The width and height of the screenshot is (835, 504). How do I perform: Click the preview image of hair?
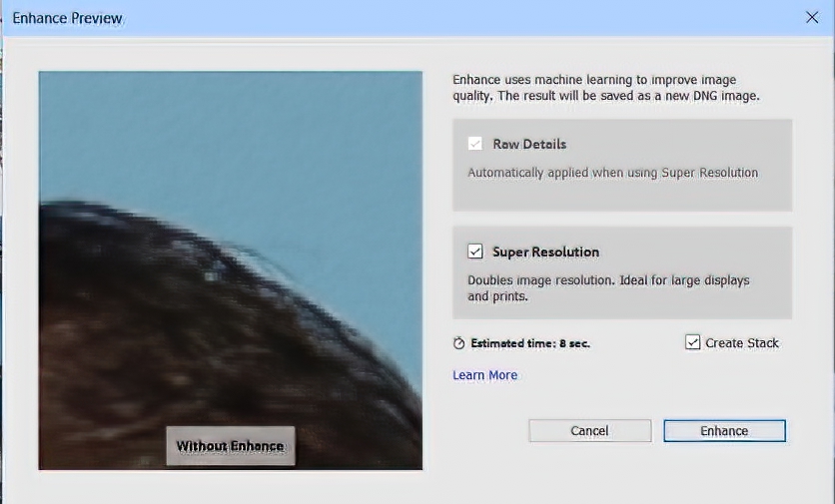click(231, 270)
